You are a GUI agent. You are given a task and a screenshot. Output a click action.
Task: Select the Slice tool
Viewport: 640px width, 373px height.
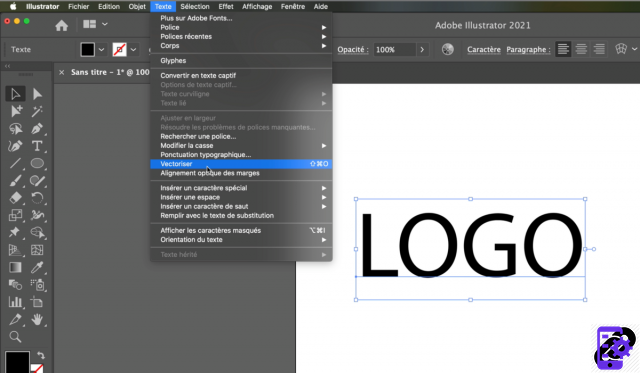click(x=16, y=319)
